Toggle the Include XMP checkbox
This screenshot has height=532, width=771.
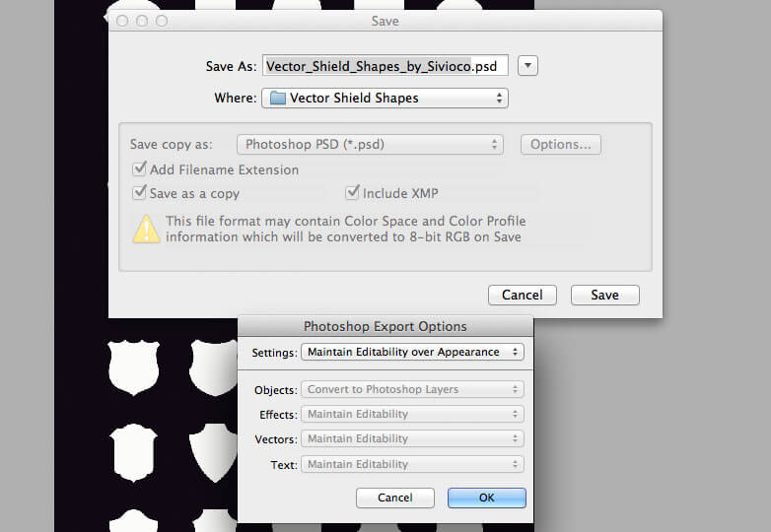pyautogui.click(x=352, y=193)
